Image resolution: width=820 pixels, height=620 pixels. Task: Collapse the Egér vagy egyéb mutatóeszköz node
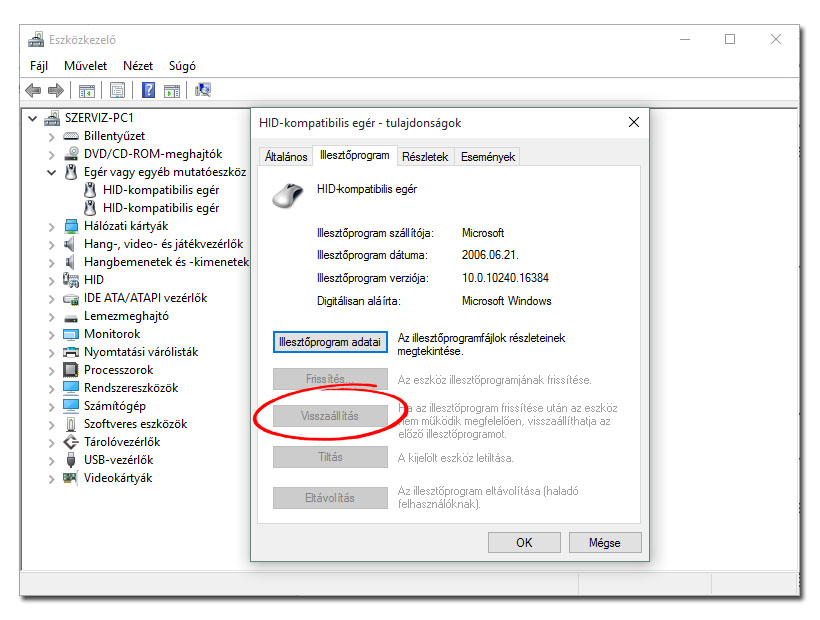tap(52, 172)
